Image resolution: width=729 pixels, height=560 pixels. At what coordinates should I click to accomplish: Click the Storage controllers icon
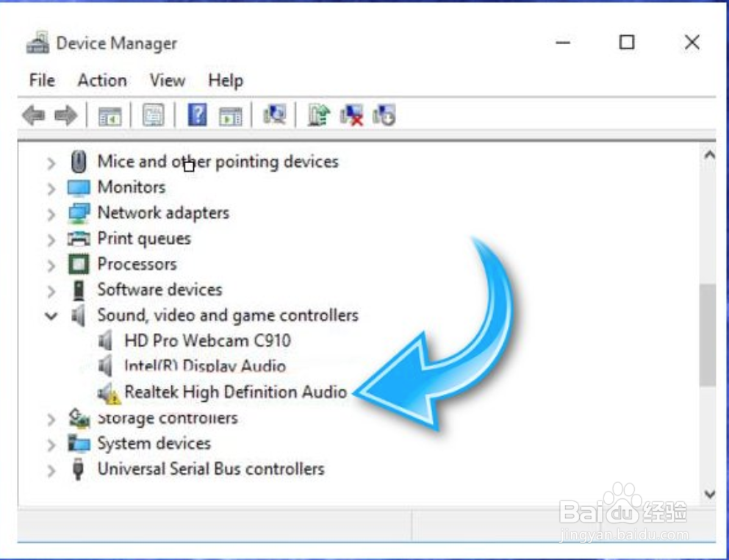pyautogui.click(x=79, y=418)
